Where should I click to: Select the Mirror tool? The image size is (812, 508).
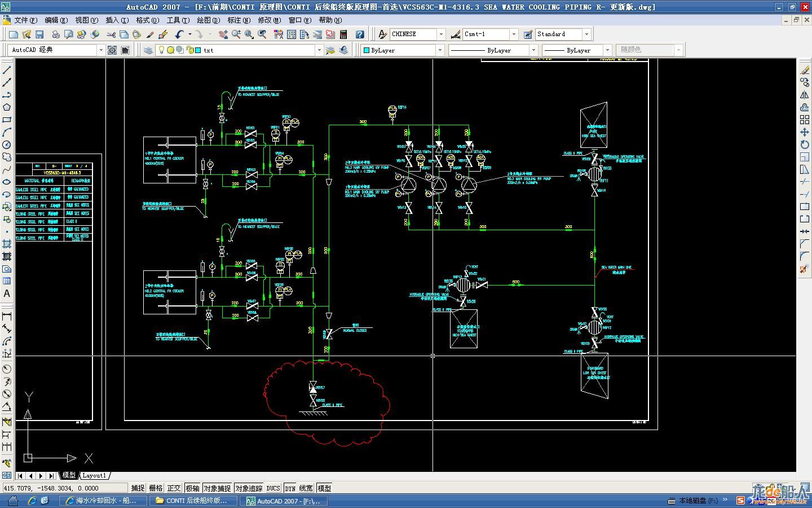tap(805, 95)
